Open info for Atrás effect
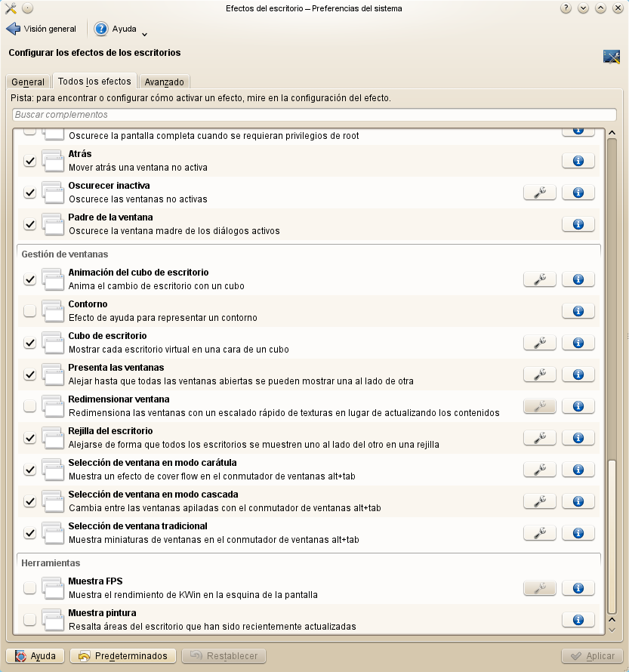Viewport: 629px width, 672px height. click(578, 161)
